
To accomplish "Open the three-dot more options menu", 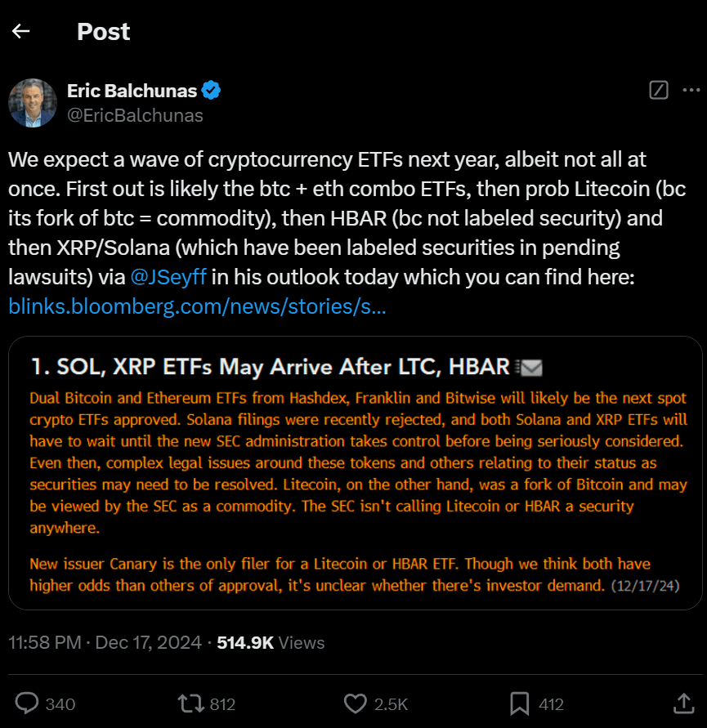I will [691, 90].
